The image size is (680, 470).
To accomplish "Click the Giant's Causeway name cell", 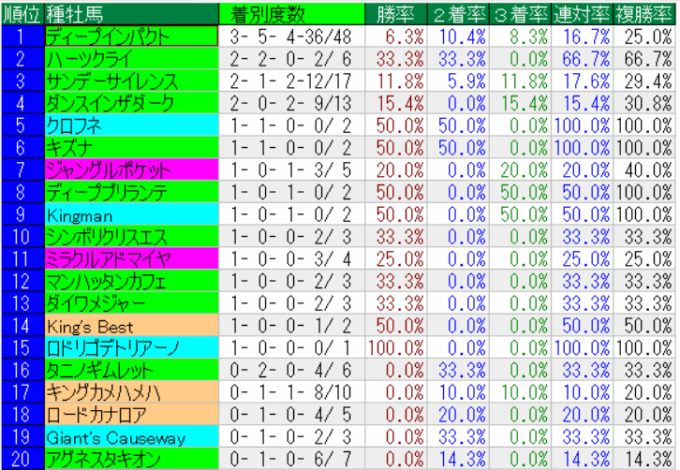I will point(130,437).
